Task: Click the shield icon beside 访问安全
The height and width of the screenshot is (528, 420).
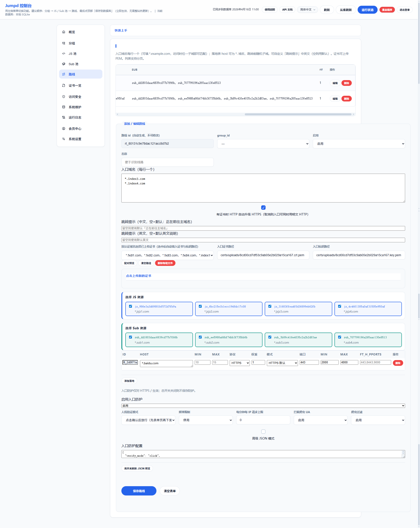Action: pos(64,97)
